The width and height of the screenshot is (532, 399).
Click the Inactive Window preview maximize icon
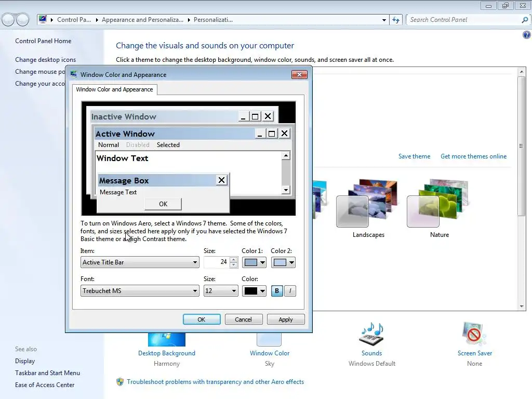coord(255,116)
